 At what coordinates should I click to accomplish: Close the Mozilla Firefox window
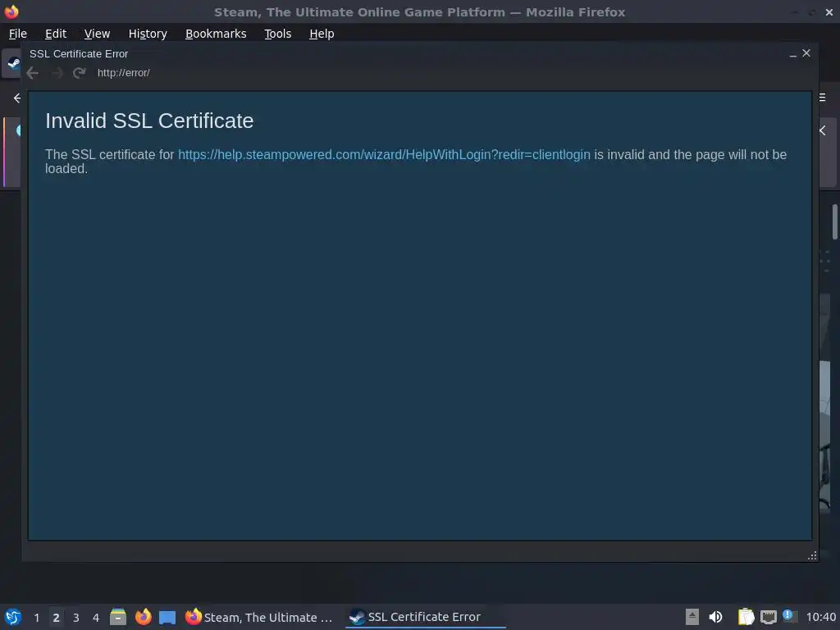[x=829, y=11]
